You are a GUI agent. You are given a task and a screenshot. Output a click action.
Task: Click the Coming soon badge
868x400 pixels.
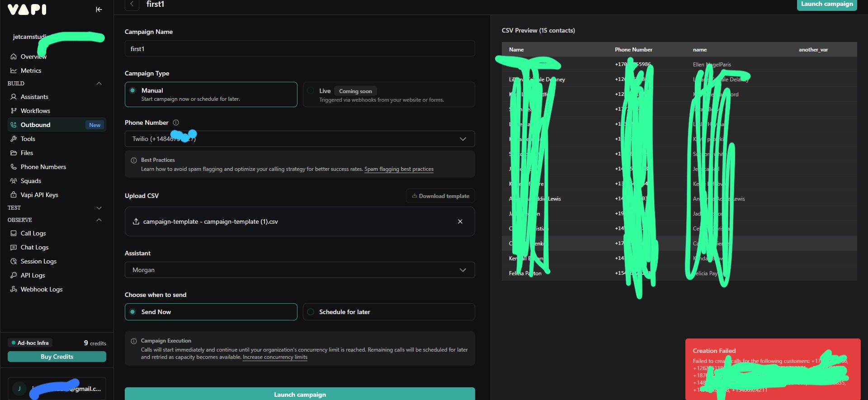[355, 91]
